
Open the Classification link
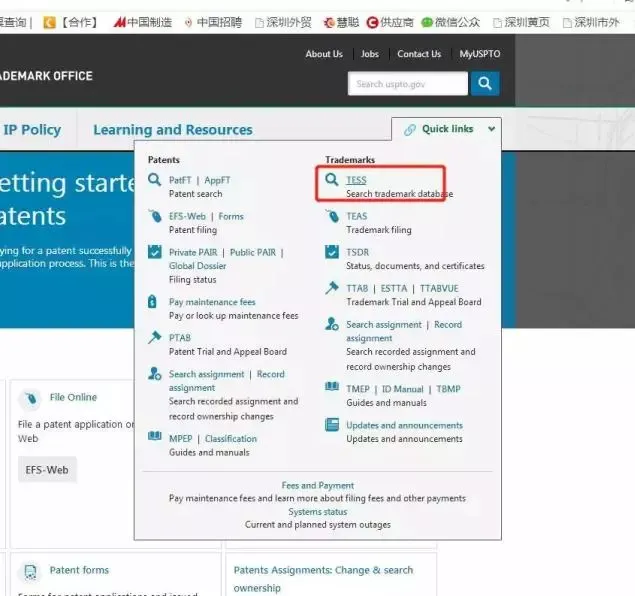pyautogui.click(x=231, y=439)
